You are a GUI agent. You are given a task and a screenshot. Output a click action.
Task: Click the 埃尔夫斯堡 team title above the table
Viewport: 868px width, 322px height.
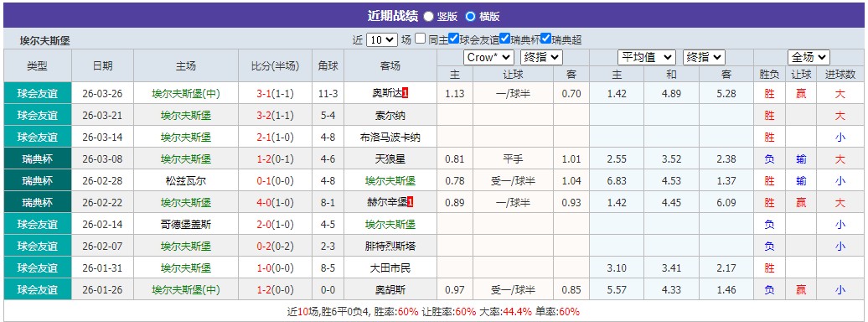[45, 40]
